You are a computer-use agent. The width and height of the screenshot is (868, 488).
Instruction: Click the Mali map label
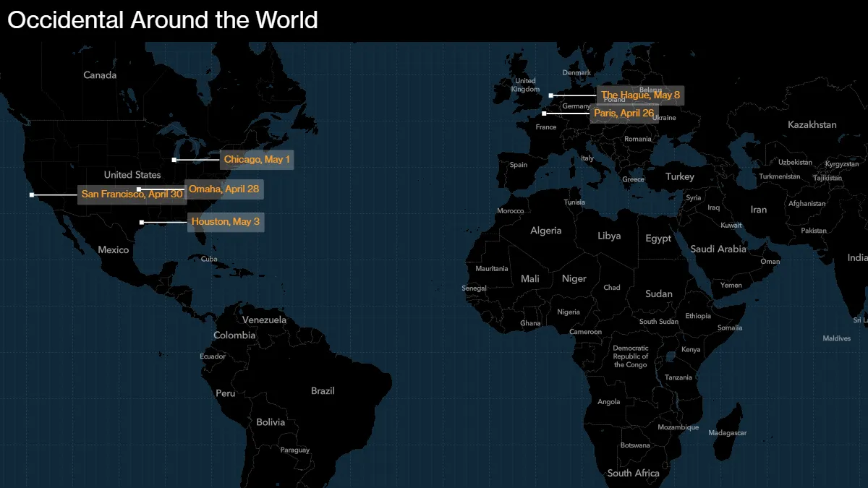point(530,279)
